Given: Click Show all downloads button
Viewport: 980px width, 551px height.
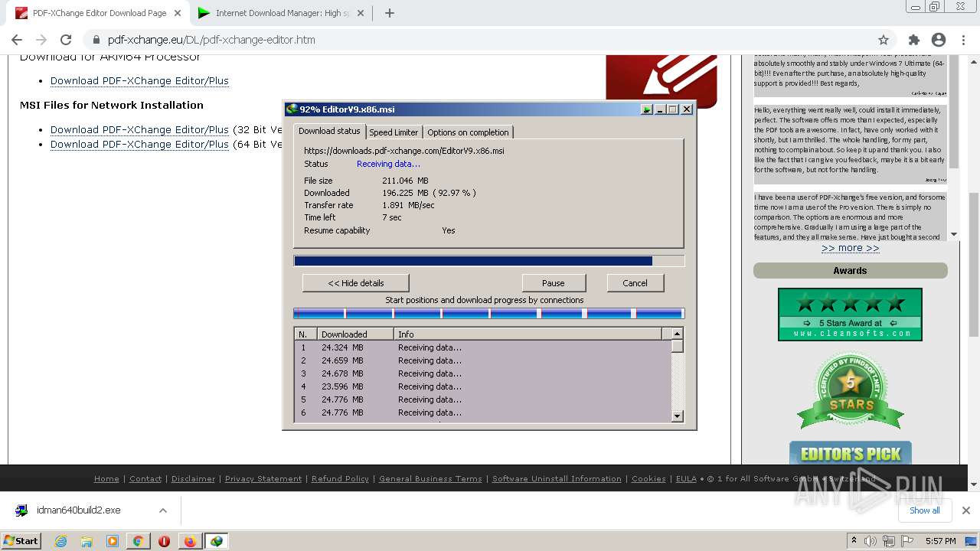Looking at the screenshot, I should click(924, 510).
